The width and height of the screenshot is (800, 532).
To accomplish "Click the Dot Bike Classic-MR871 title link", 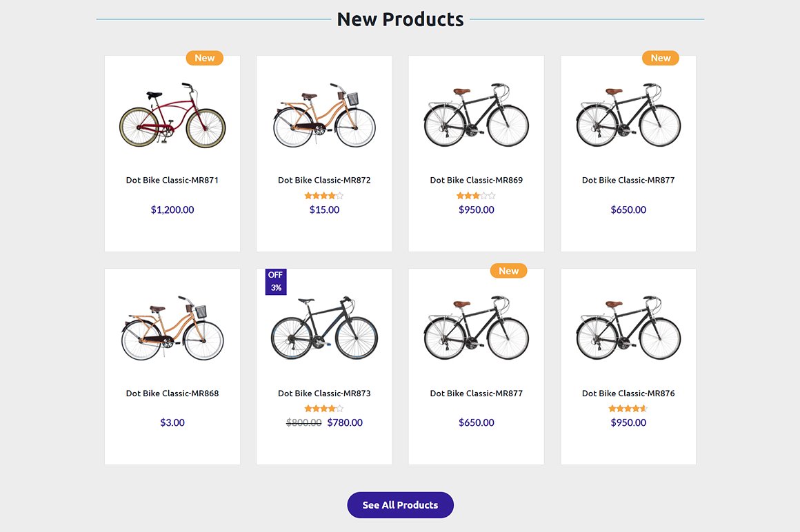I will (x=172, y=181).
